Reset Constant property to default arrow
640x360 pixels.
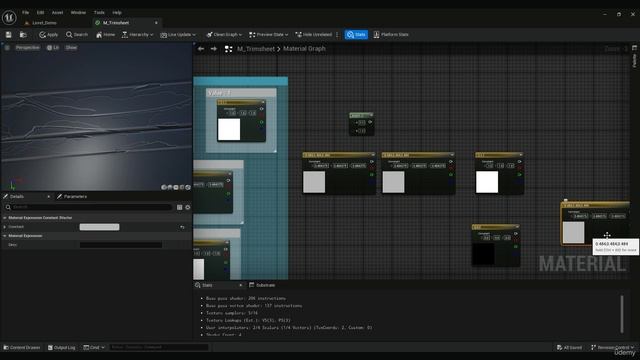point(182,227)
